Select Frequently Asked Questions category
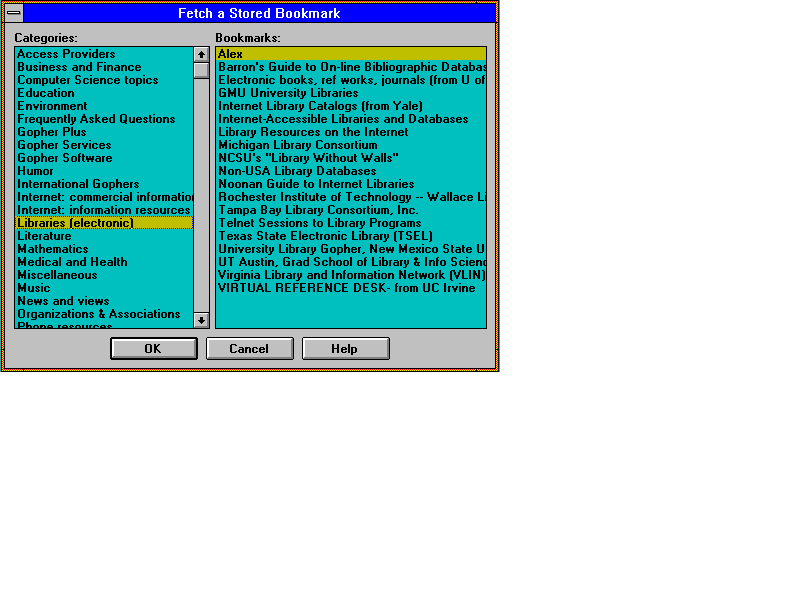This screenshot has height=600, width=800. point(104,119)
